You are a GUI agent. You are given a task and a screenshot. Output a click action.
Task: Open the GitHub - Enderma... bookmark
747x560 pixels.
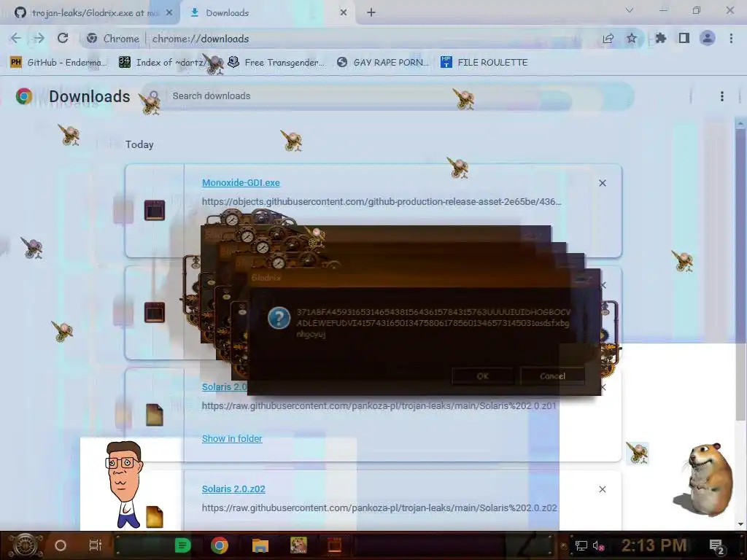click(x=58, y=63)
